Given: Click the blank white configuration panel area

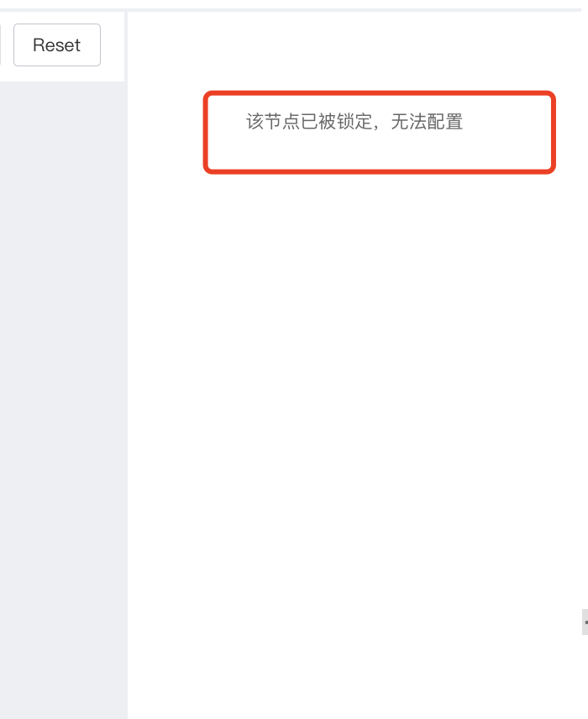Looking at the screenshot, I should (x=354, y=412).
